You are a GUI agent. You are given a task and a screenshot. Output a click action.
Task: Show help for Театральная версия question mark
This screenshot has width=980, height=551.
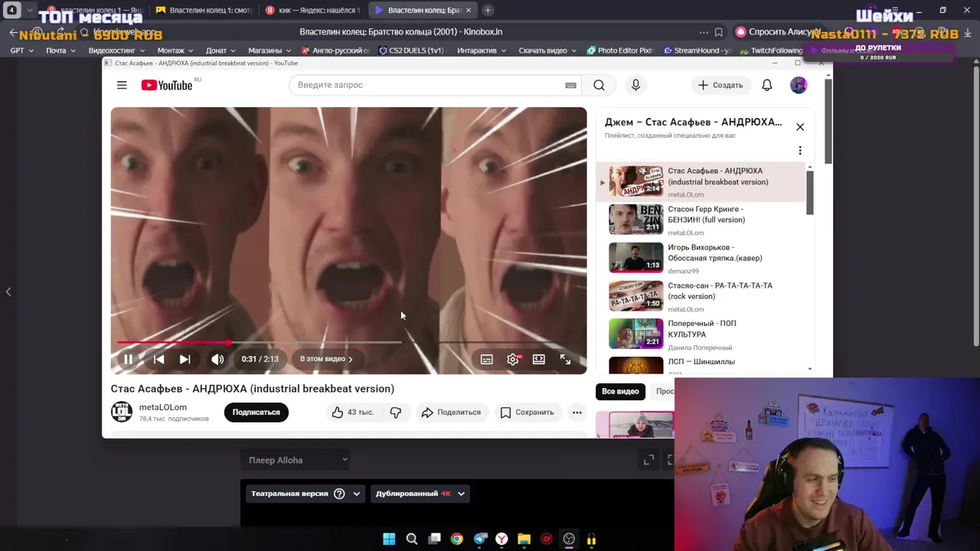tap(339, 494)
